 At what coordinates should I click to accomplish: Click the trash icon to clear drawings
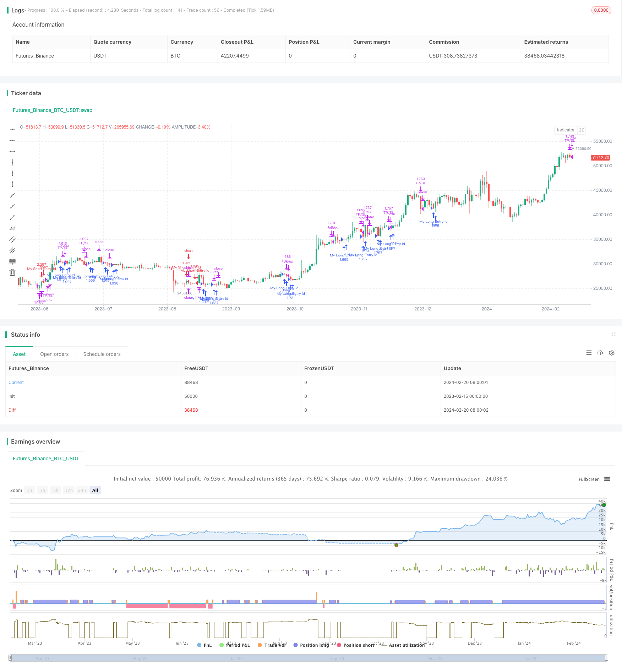[12, 272]
